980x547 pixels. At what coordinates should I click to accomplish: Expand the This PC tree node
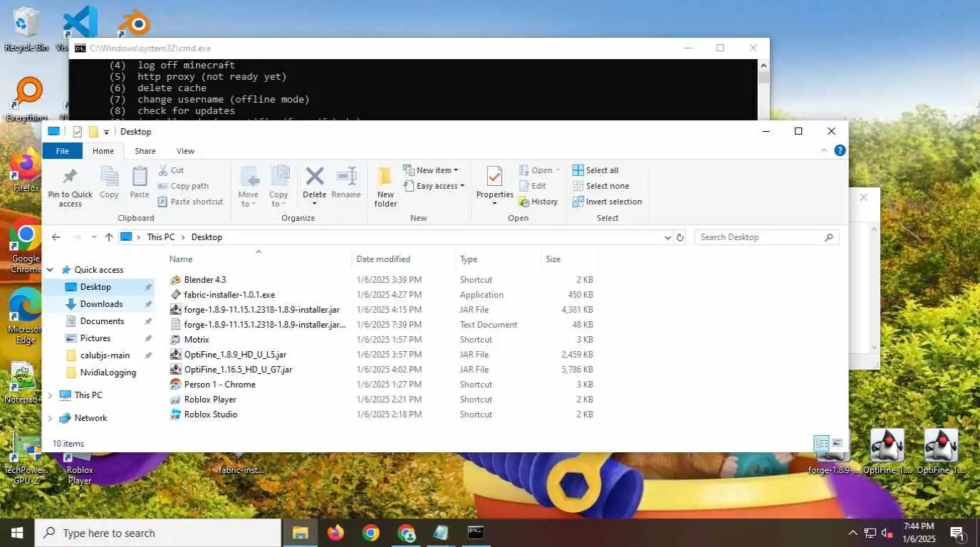pos(50,395)
